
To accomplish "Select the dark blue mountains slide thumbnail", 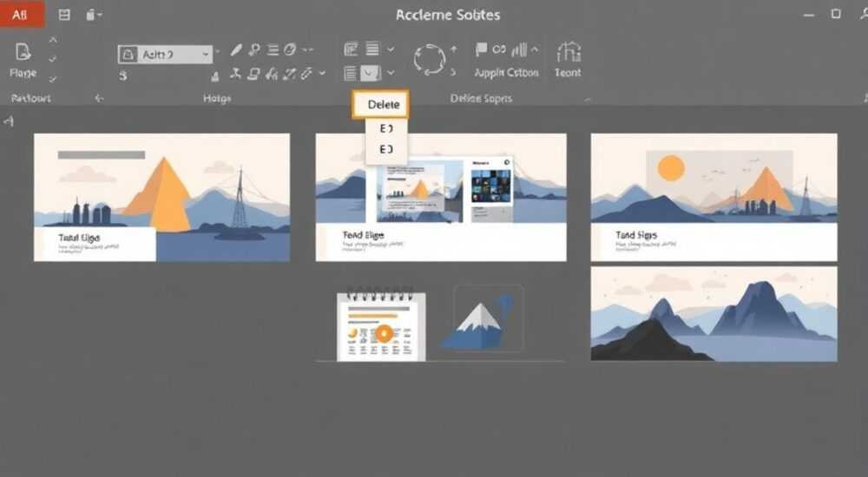I will point(714,314).
